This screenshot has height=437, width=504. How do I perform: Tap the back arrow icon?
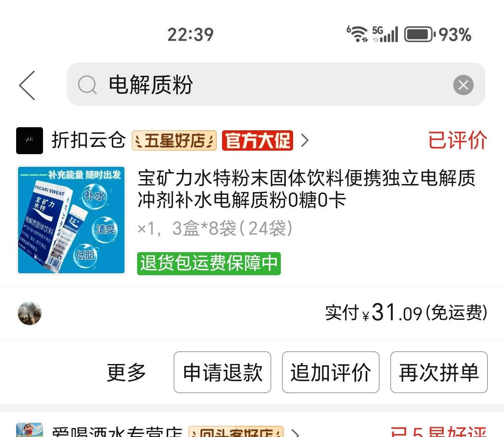coord(27,85)
